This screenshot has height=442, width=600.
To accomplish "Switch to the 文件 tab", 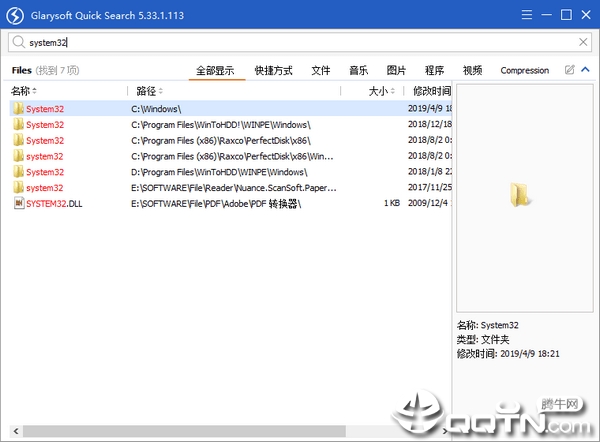I will point(321,70).
